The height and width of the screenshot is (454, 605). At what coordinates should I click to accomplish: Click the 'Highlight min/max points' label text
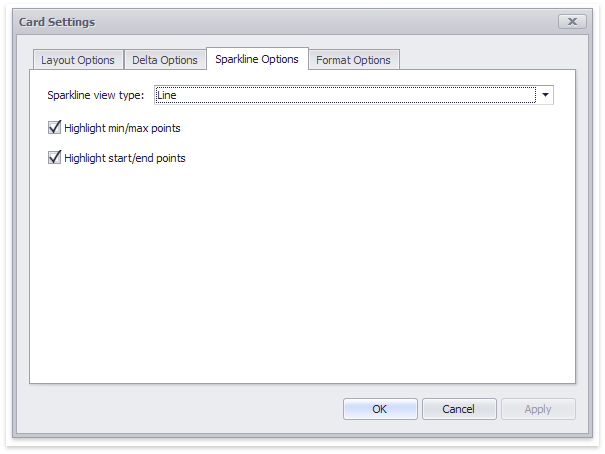click(122, 128)
